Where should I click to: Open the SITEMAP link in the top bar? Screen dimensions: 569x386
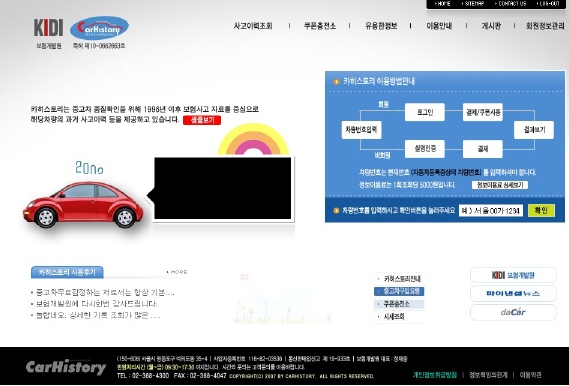pos(473,4)
